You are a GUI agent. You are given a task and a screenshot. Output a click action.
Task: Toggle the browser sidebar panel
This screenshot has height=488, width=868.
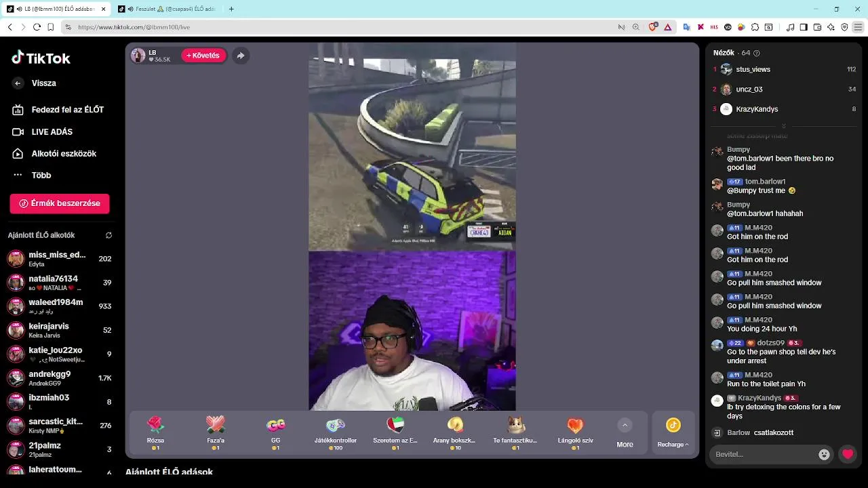(x=804, y=27)
